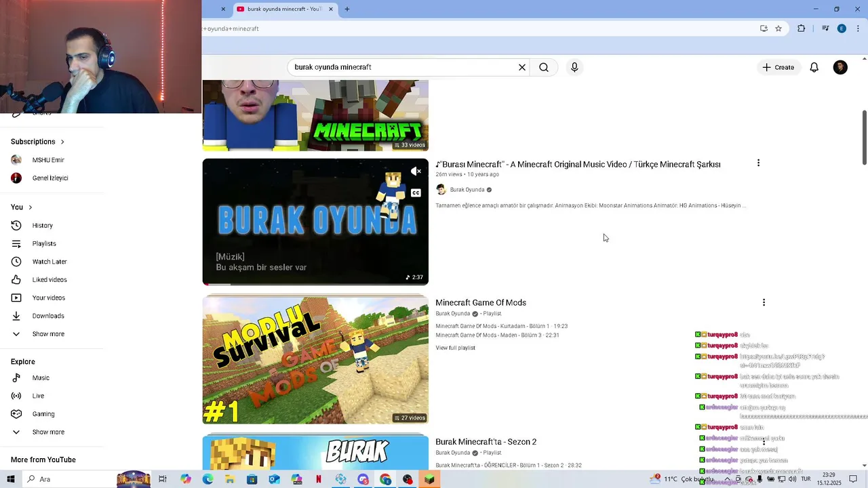Click the Modlu Survival playlist thumbnail
Image resolution: width=868 pixels, height=488 pixels.
(315, 360)
